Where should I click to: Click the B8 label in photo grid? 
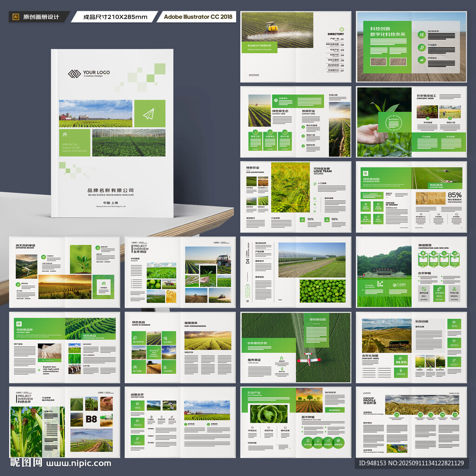pyautogui.click(x=91, y=419)
